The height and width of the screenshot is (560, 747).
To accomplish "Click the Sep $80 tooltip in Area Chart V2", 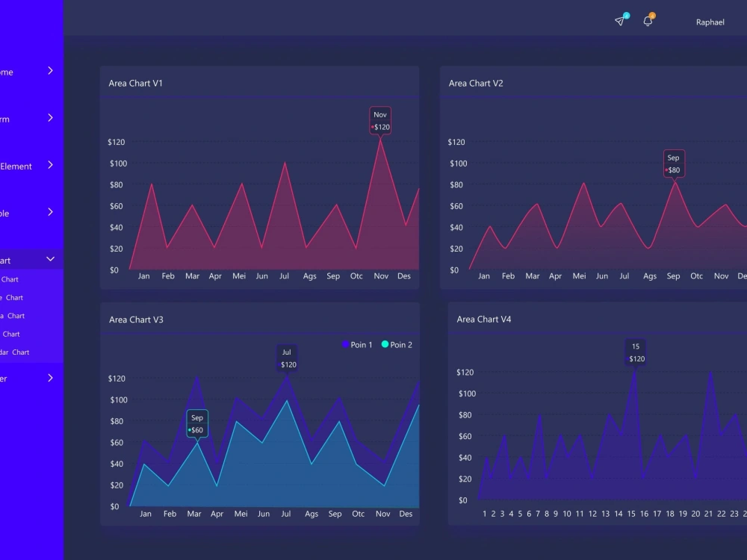I will click(674, 164).
